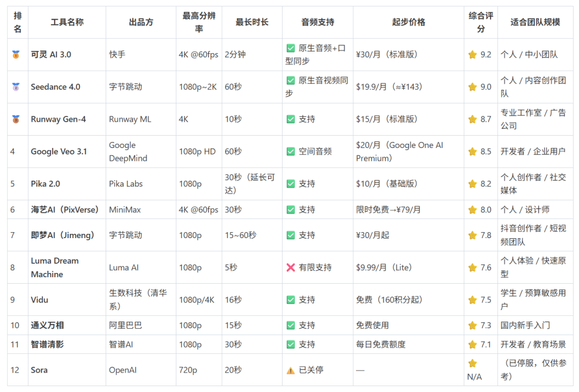Select the 即梦AI（Jimeng）tool name
This screenshot has height=392, width=579.
63,235
